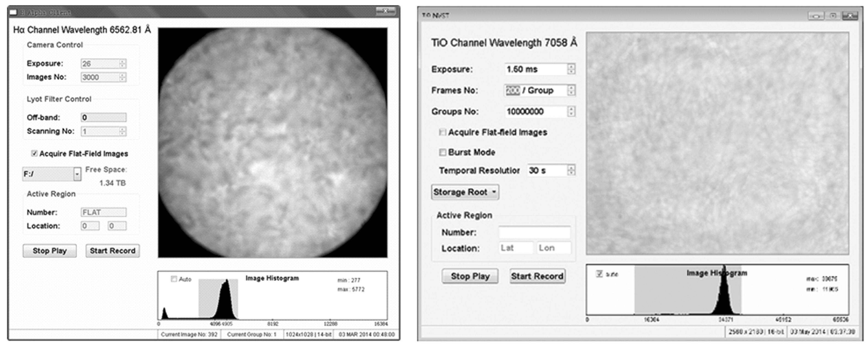Click the Off-band input field
Image resolution: width=868 pixels, height=347 pixels.
click(103, 118)
